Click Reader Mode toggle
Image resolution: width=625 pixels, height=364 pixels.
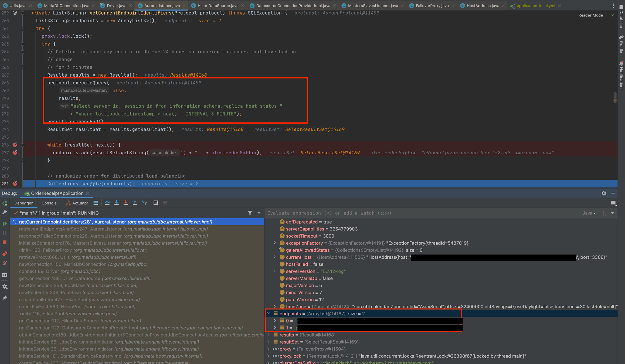[590, 15]
